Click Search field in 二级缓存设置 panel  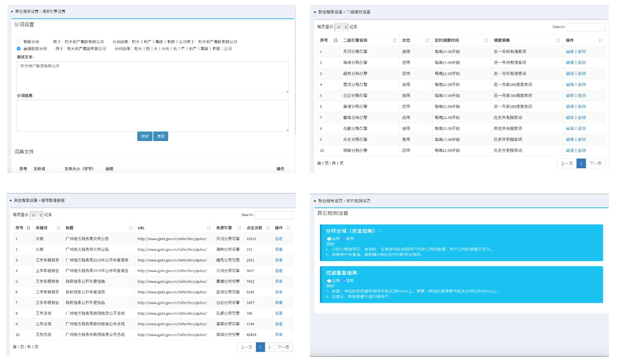point(585,27)
